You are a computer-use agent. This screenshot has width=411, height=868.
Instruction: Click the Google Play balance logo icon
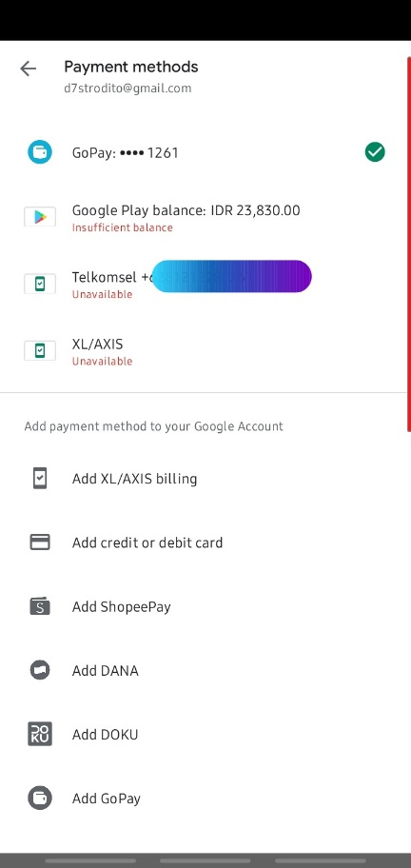pyautogui.click(x=40, y=216)
